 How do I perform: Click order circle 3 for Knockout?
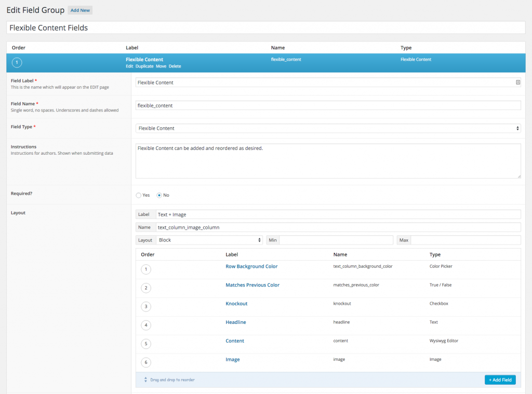coord(146,307)
